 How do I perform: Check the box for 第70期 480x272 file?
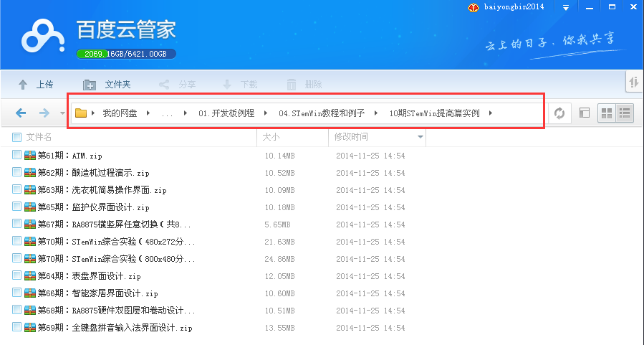tap(17, 241)
